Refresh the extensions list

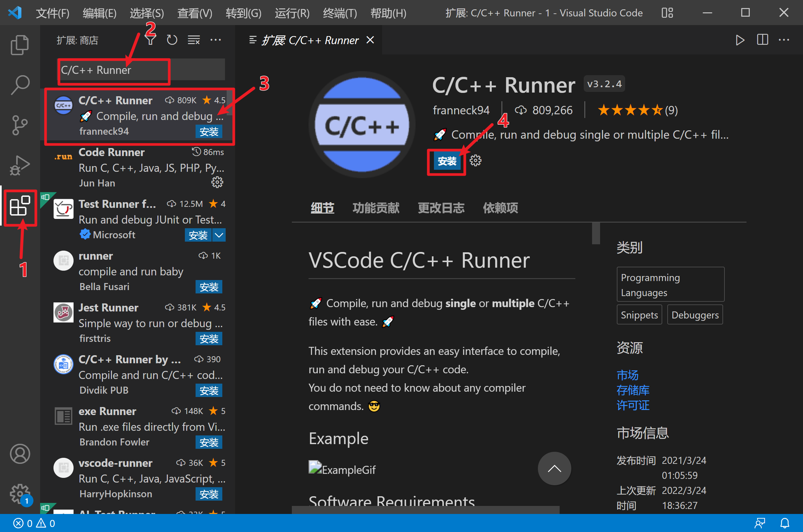[172, 40]
